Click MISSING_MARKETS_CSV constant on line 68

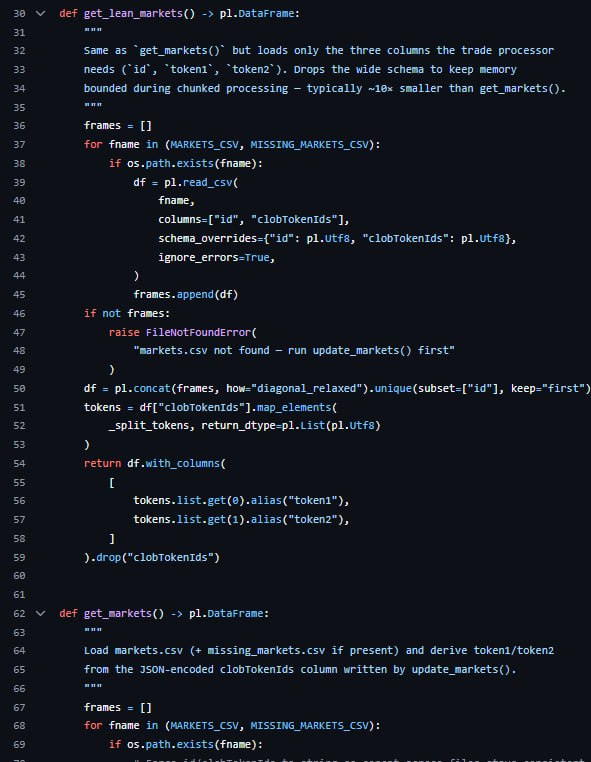(x=309, y=726)
